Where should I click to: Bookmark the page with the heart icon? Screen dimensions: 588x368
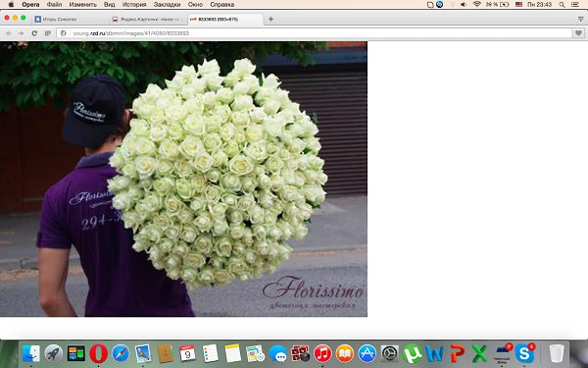tap(578, 33)
